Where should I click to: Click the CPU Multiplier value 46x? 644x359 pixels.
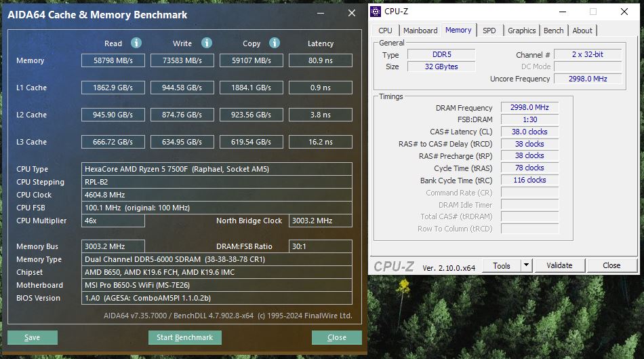[113, 221]
